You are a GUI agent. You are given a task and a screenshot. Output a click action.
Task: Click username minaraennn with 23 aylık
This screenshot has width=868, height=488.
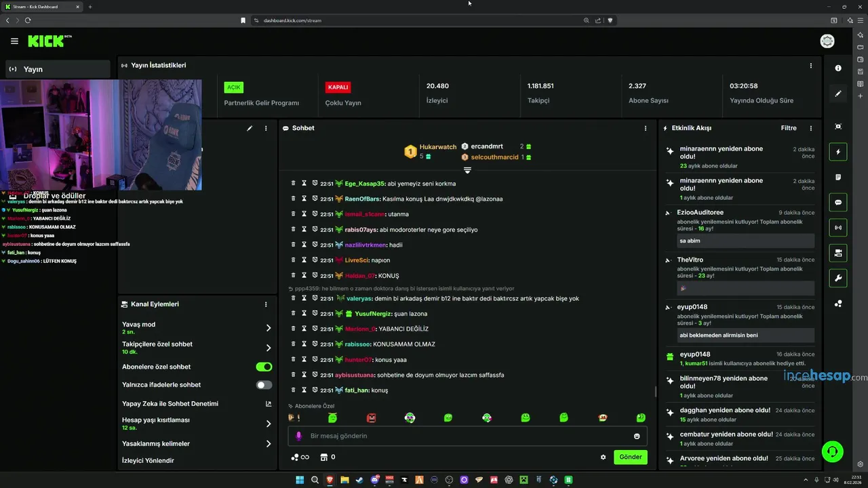pos(699,148)
